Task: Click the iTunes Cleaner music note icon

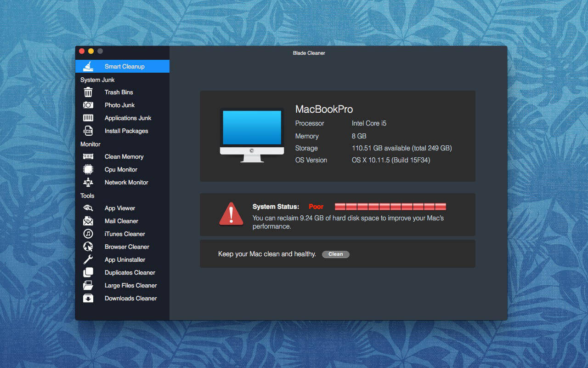Action: click(88, 234)
